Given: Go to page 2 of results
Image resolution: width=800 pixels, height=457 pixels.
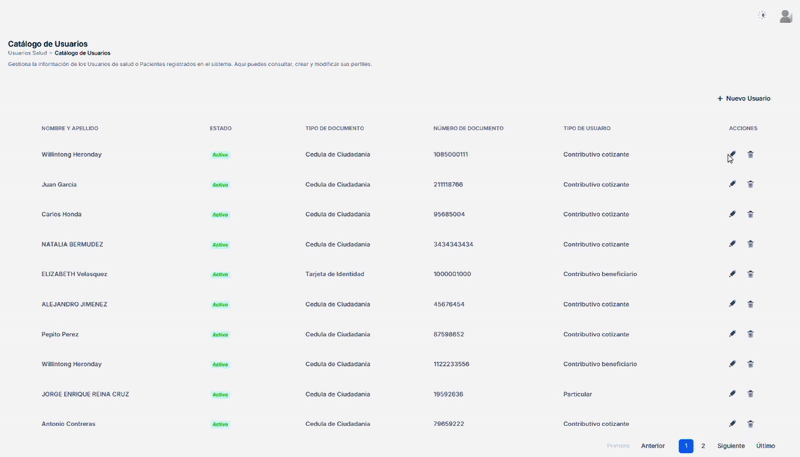Looking at the screenshot, I should pyautogui.click(x=703, y=446).
